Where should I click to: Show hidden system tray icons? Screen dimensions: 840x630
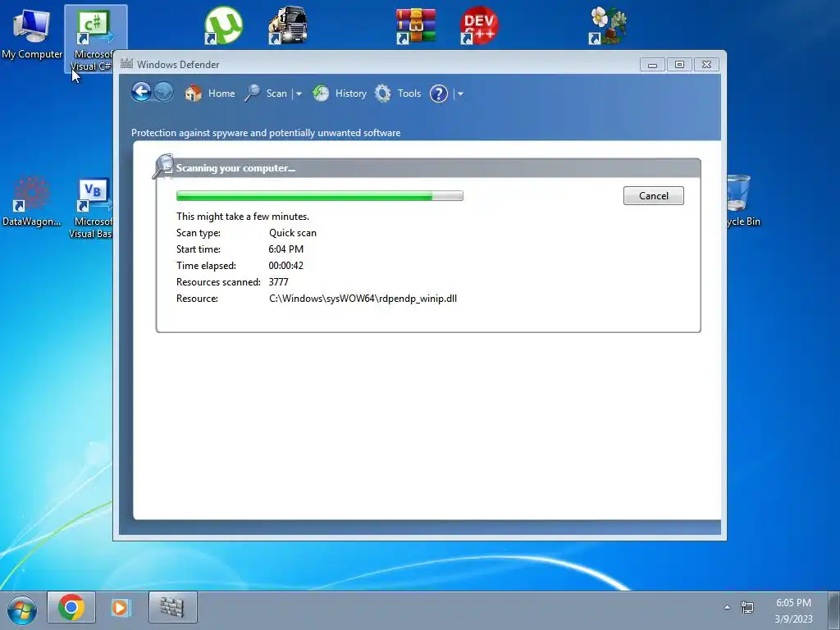pos(727,607)
